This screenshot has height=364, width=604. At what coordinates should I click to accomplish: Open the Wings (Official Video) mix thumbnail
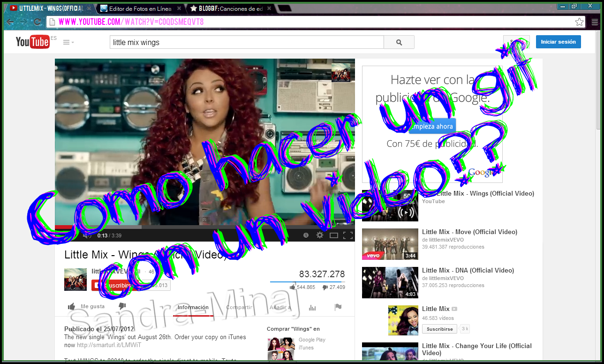[x=390, y=205]
